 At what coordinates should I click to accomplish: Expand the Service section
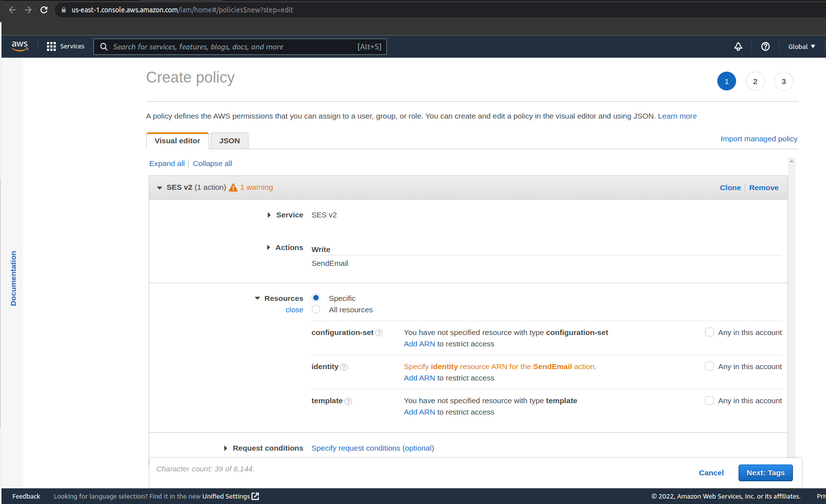click(269, 214)
